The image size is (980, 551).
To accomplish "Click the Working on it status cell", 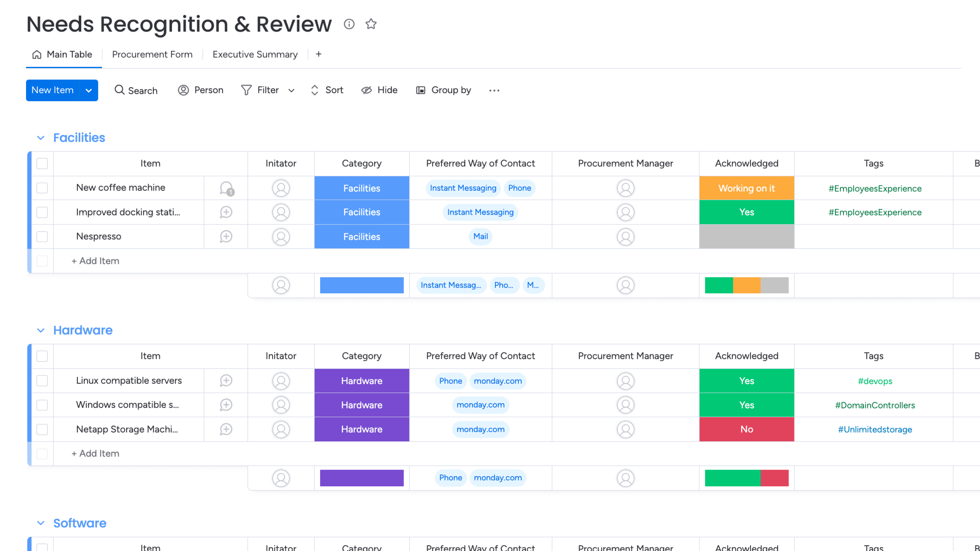I will coord(746,188).
